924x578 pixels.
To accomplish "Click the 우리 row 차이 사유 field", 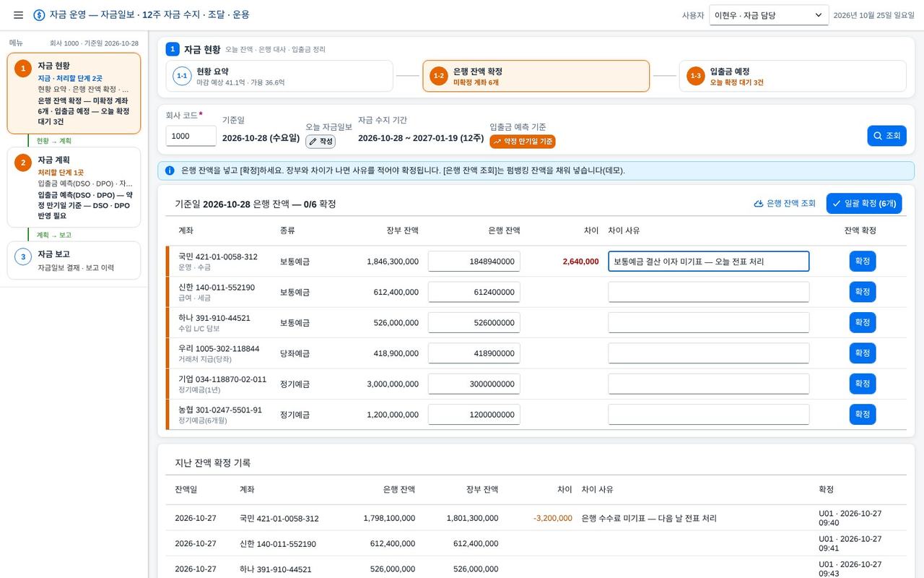I will (x=709, y=353).
